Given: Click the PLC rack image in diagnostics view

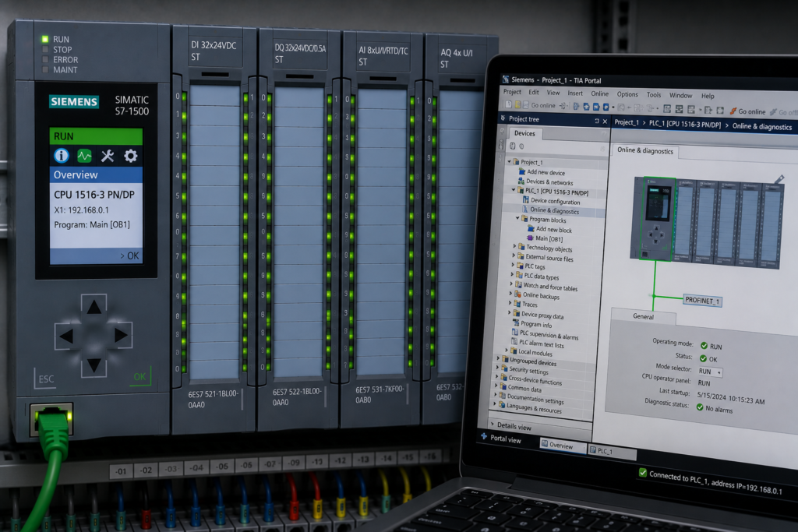Looking at the screenshot, I should coord(708,221).
